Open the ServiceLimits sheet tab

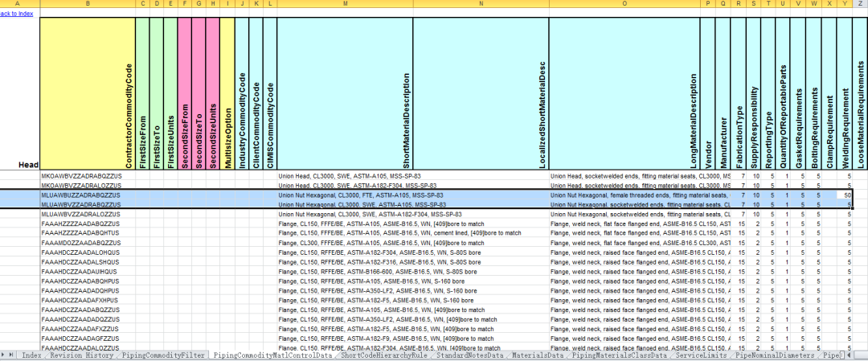[701, 355]
